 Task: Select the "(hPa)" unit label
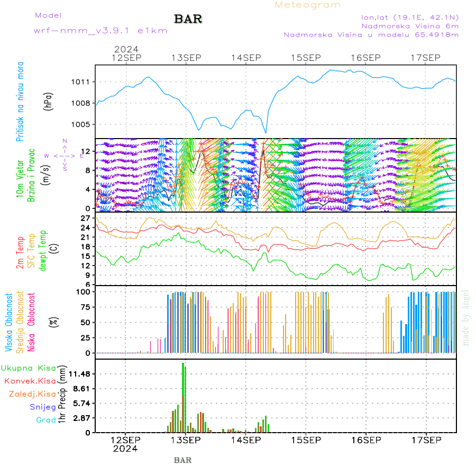(x=48, y=102)
